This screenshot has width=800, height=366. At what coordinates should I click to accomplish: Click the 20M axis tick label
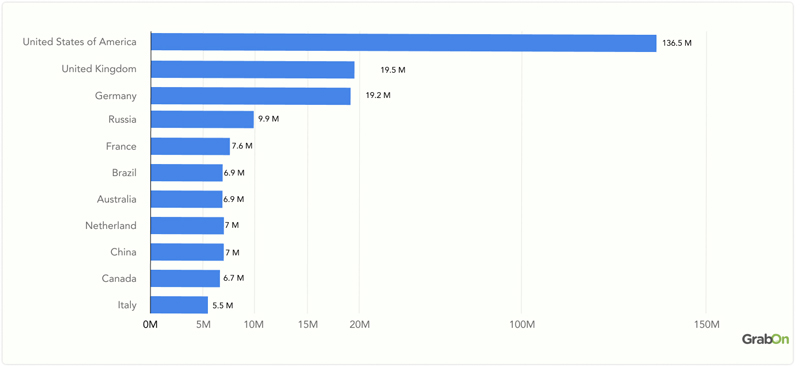tap(359, 325)
